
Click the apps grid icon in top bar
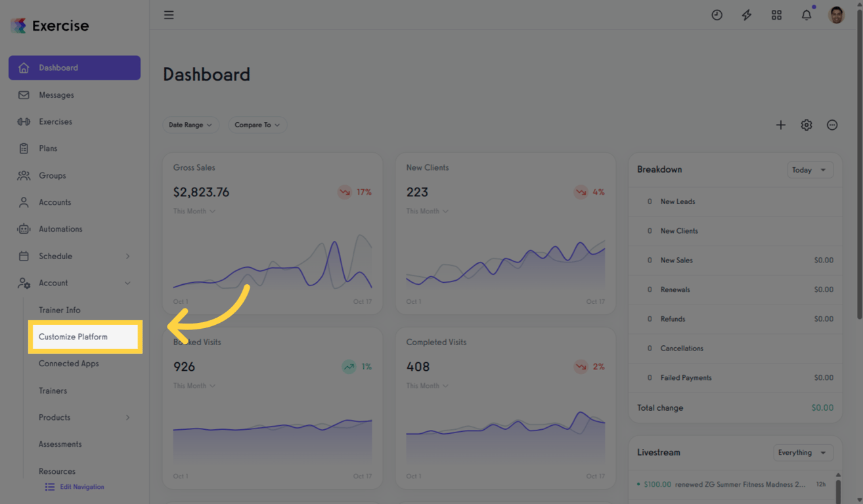(776, 14)
